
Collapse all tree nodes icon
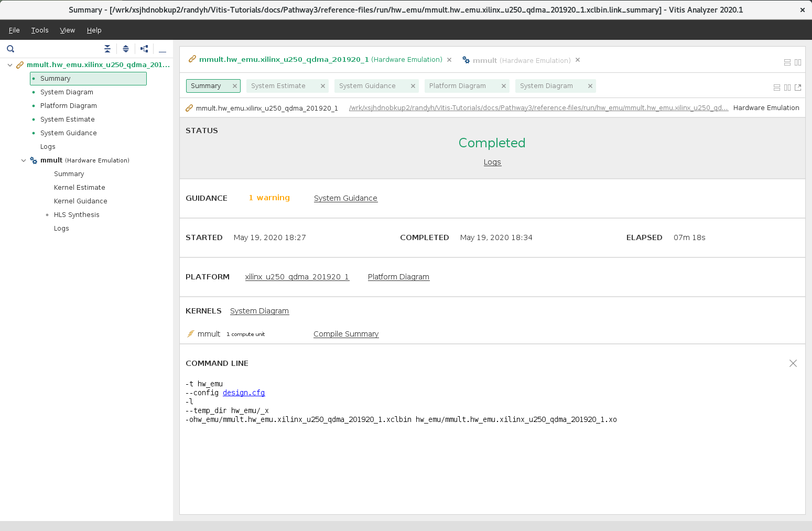click(107, 49)
